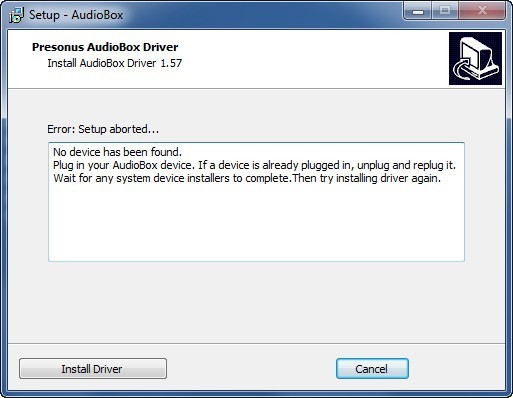This screenshot has height=398, width=513.
Task: Click the 'No device has been found.' line
Action: point(117,152)
